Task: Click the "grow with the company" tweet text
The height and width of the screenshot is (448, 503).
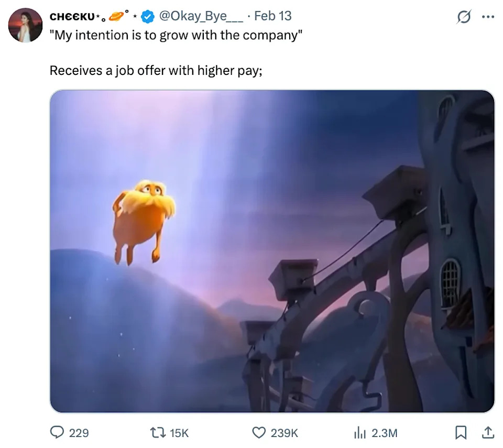Action: click(176, 35)
